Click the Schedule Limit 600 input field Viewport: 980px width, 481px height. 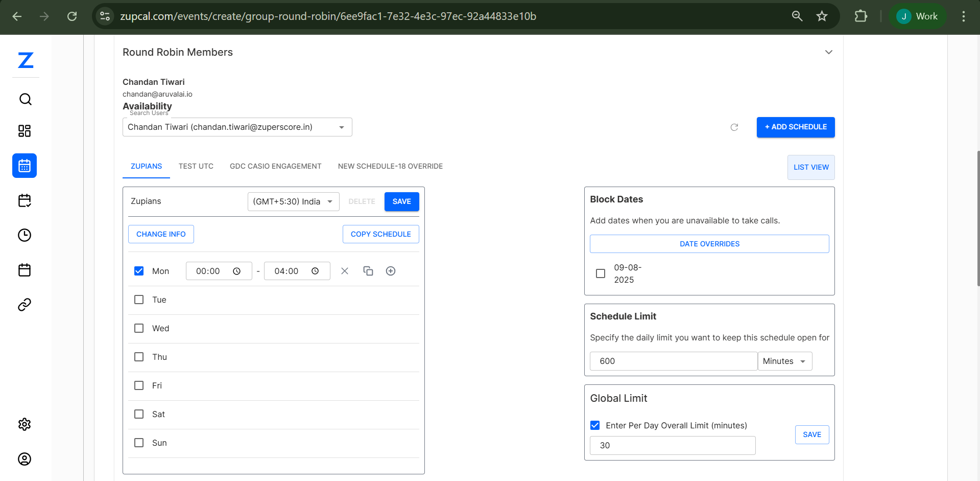pyautogui.click(x=673, y=361)
